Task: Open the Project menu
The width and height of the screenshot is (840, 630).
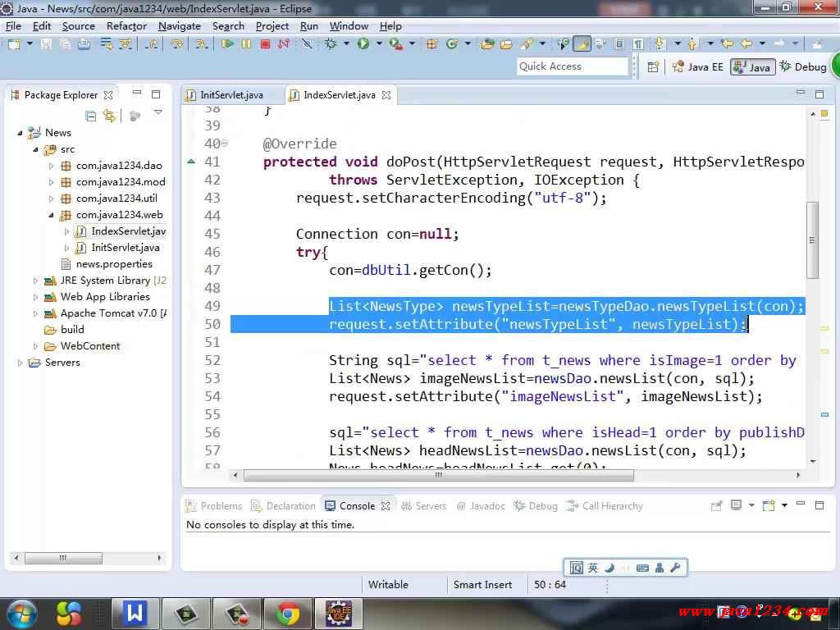Action: tap(272, 25)
